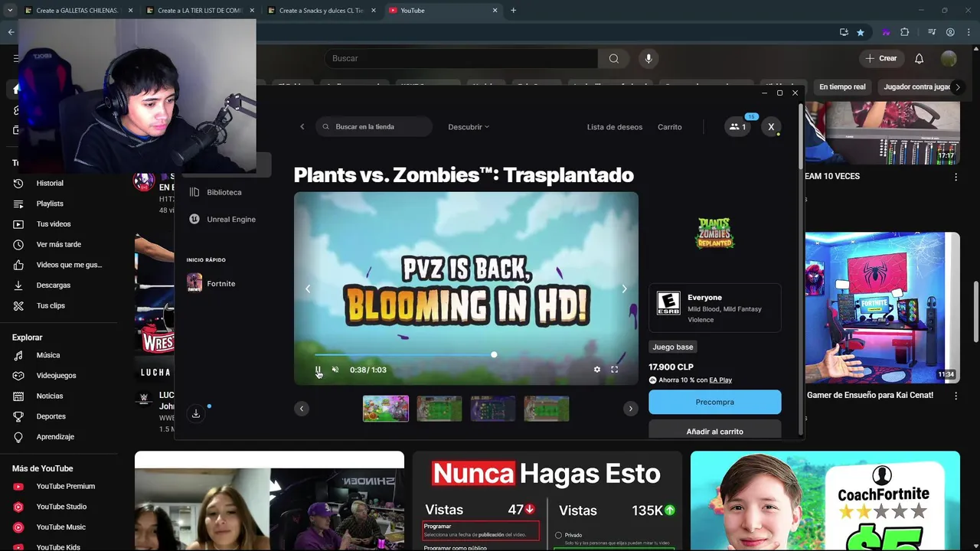This screenshot has height=551, width=980.
Task: Focus the Buscar en la tienda field
Action: (x=374, y=127)
